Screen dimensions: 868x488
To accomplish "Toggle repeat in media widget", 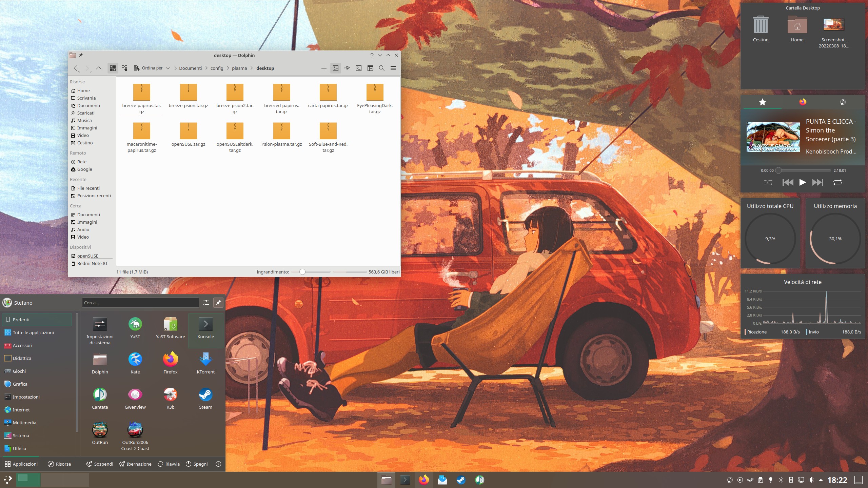I will tap(837, 182).
